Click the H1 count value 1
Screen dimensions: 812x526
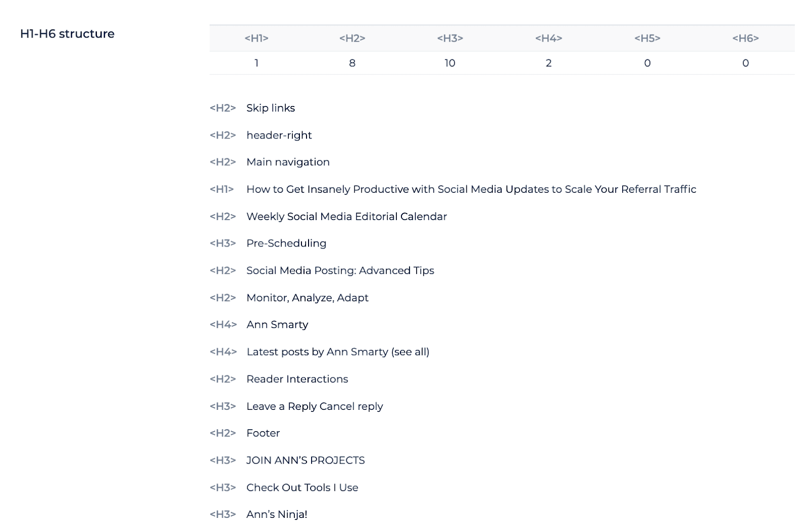256,63
